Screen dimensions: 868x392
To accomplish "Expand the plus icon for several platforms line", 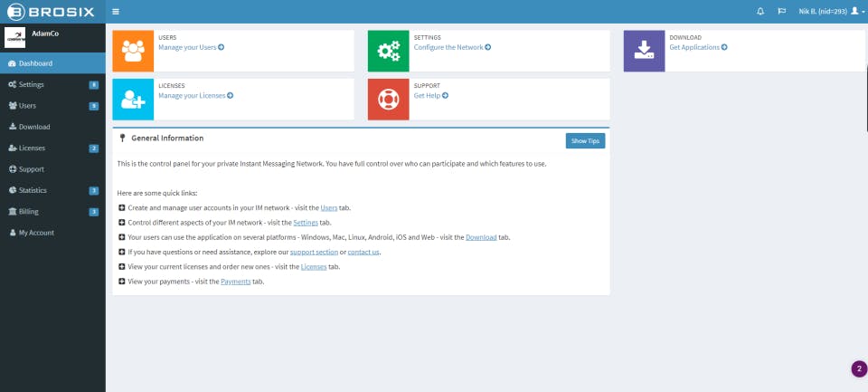I will click(x=122, y=237).
